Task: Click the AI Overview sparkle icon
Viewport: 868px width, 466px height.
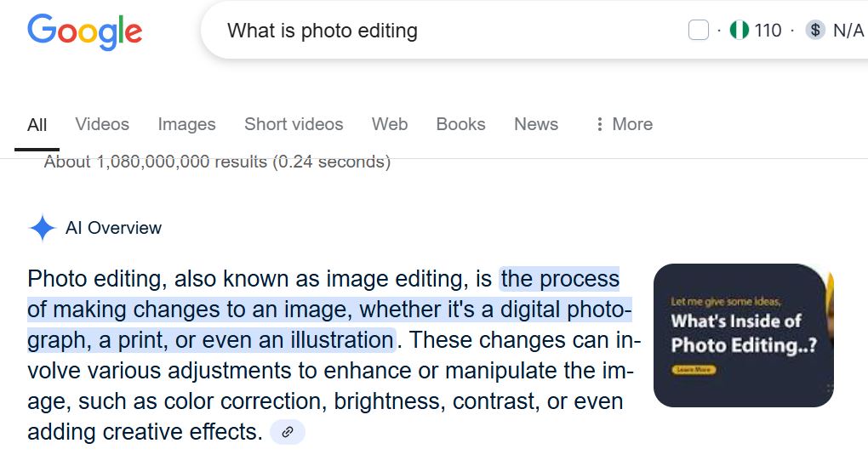Action: click(42, 228)
